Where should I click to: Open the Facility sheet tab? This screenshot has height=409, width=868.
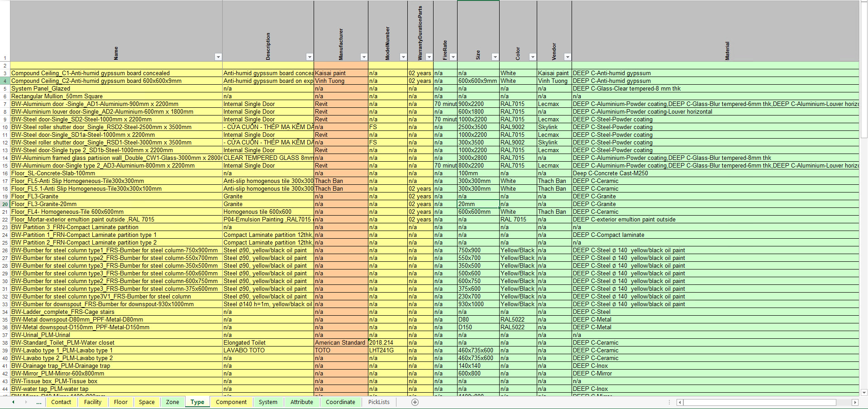93,402
